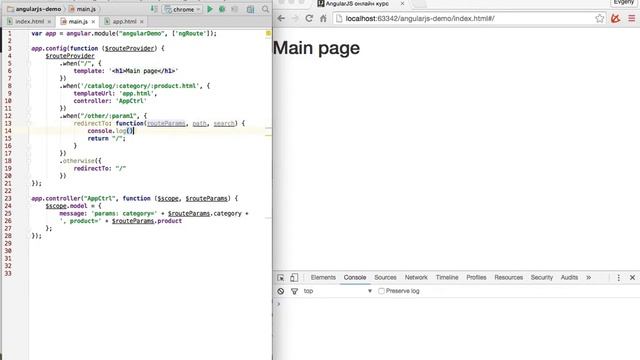Click the red extension icon in Chrome toolbar
The image size is (640, 360).
point(616,18)
